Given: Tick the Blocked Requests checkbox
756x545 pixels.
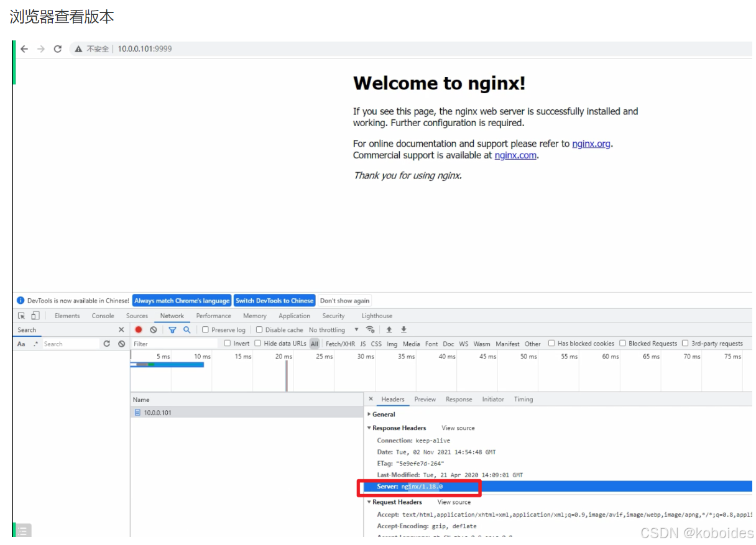Looking at the screenshot, I should click(622, 344).
